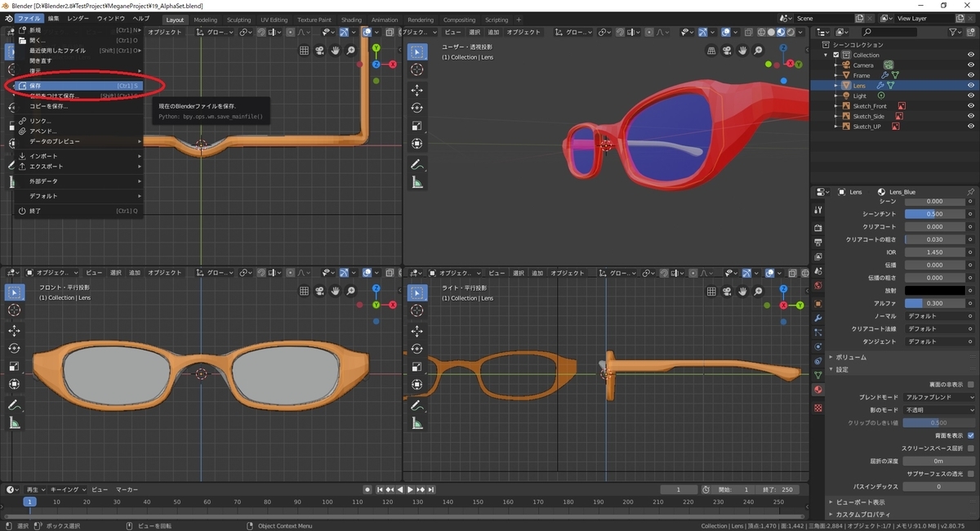Open the 編集 menu

pos(53,18)
